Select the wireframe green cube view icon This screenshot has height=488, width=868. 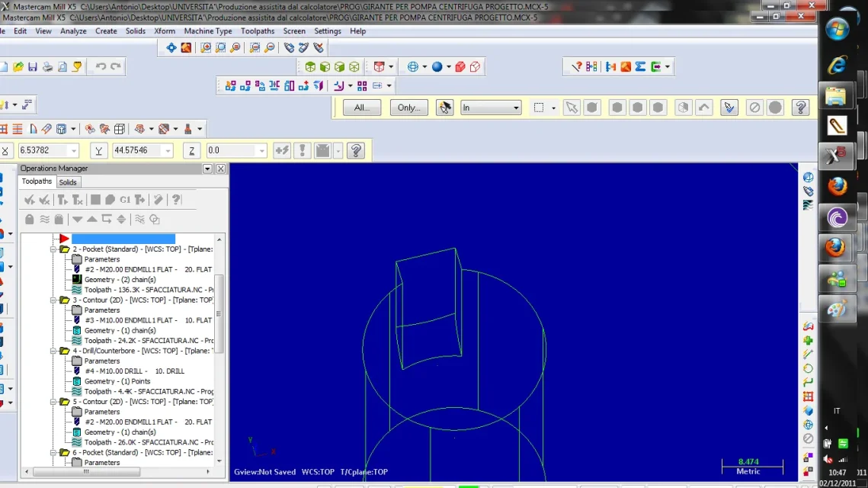(354, 67)
